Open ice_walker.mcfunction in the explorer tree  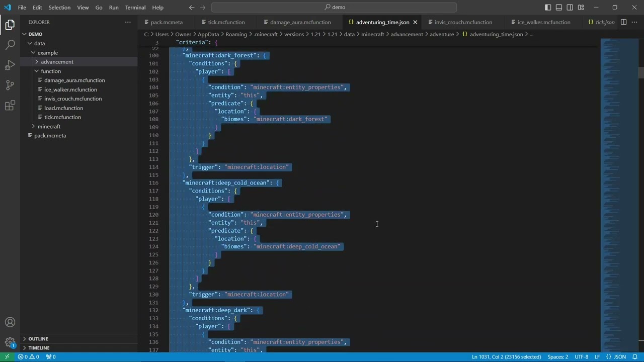78,89
